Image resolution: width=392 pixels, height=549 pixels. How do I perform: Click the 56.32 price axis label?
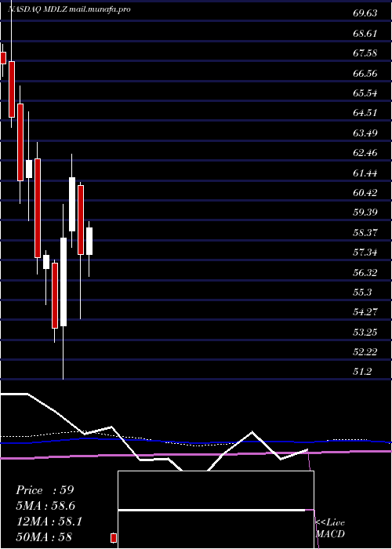(365, 272)
